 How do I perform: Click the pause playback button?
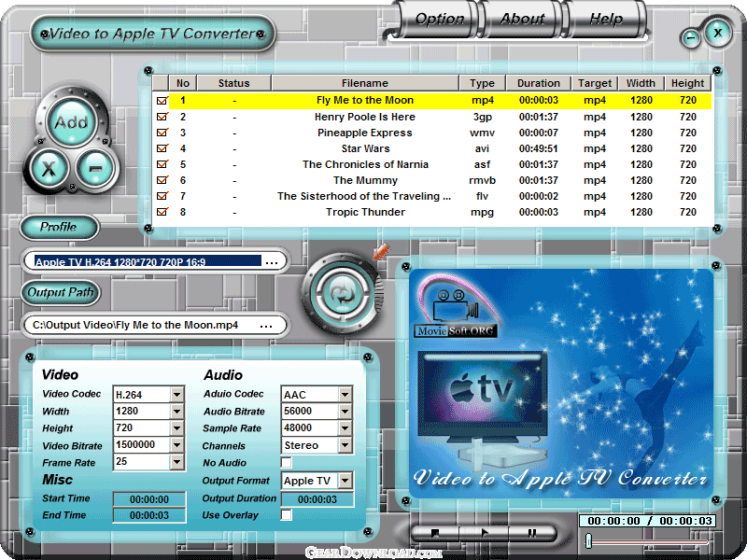pyautogui.click(x=532, y=533)
